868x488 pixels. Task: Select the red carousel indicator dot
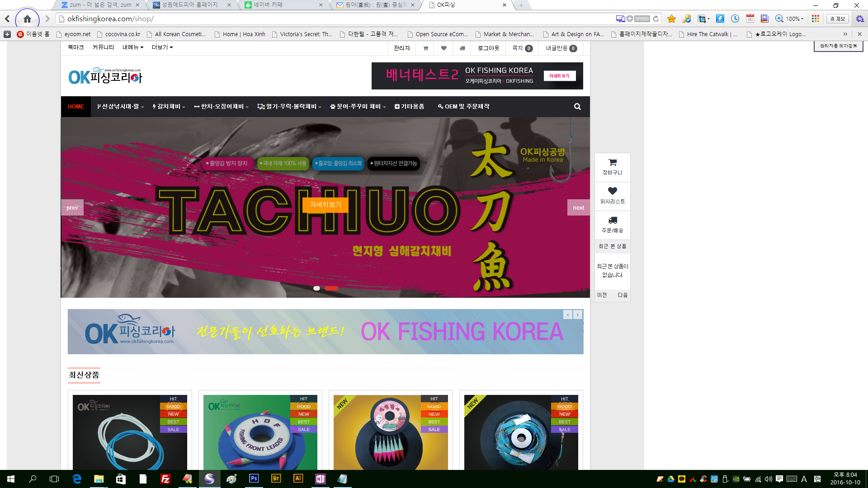coord(331,288)
